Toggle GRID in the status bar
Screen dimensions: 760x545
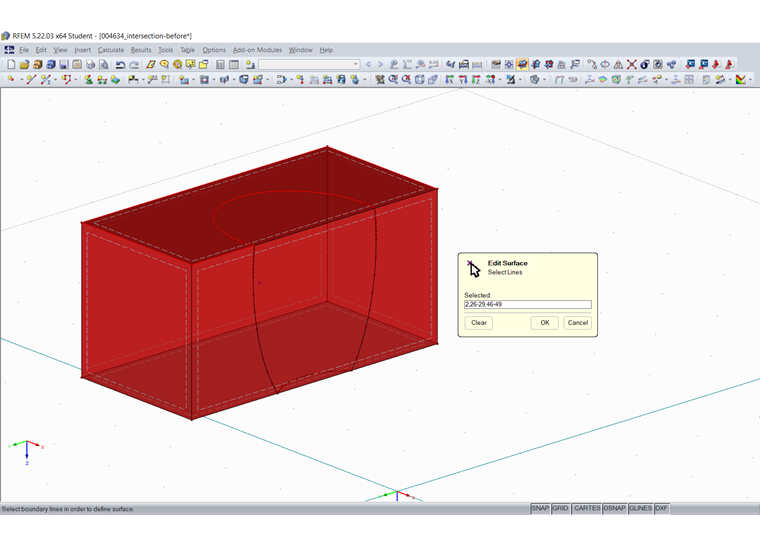click(560, 508)
